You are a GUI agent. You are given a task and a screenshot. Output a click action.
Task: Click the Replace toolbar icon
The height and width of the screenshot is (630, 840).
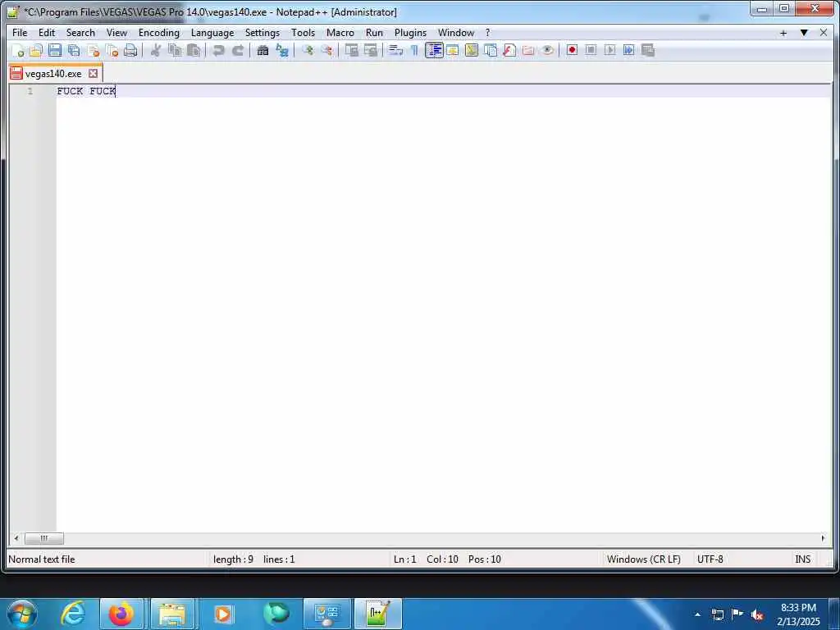point(282,50)
